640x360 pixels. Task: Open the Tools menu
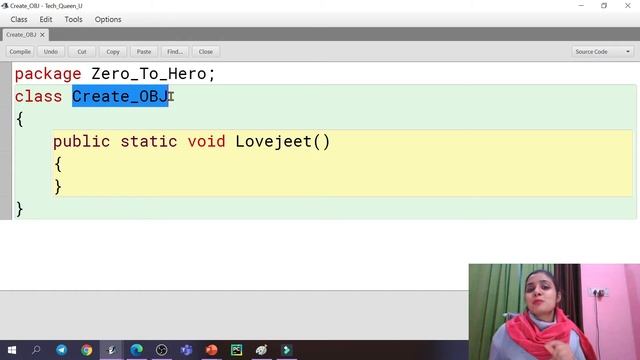(x=73, y=19)
